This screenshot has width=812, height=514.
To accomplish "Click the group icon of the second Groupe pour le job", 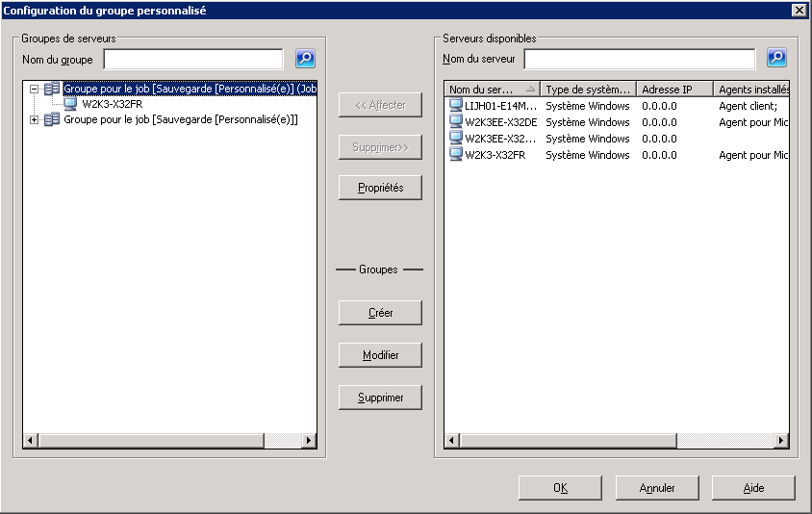I will point(51,119).
